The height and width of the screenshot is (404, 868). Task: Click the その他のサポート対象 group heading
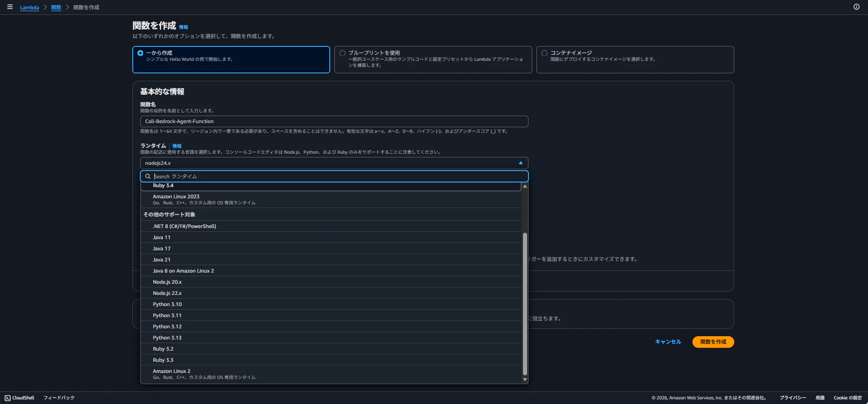[169, 215]
